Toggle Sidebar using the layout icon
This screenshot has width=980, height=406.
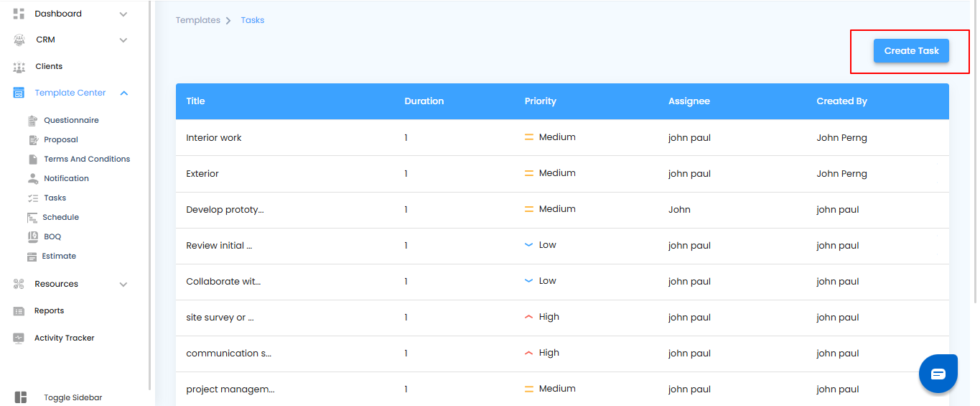21,397
